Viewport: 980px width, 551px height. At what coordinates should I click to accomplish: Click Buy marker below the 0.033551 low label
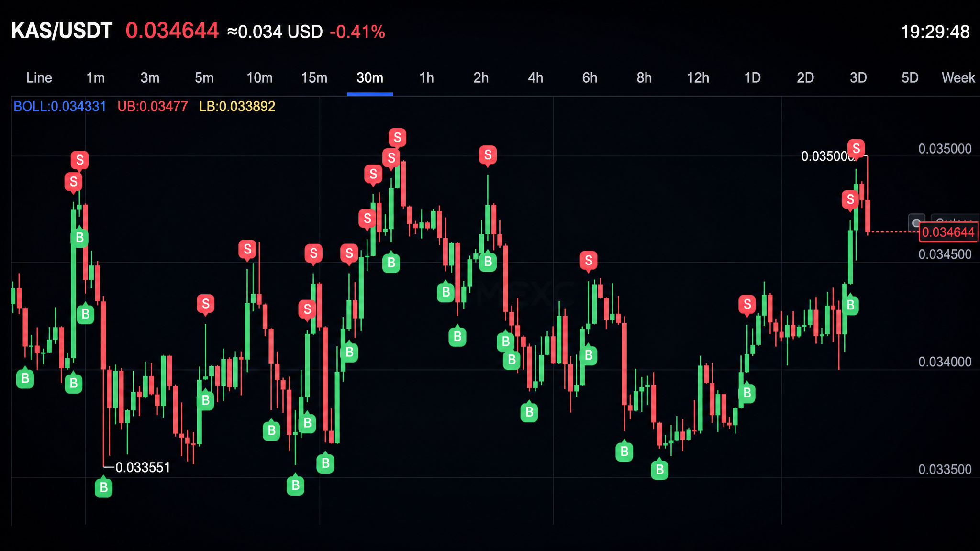pos(103,487)
